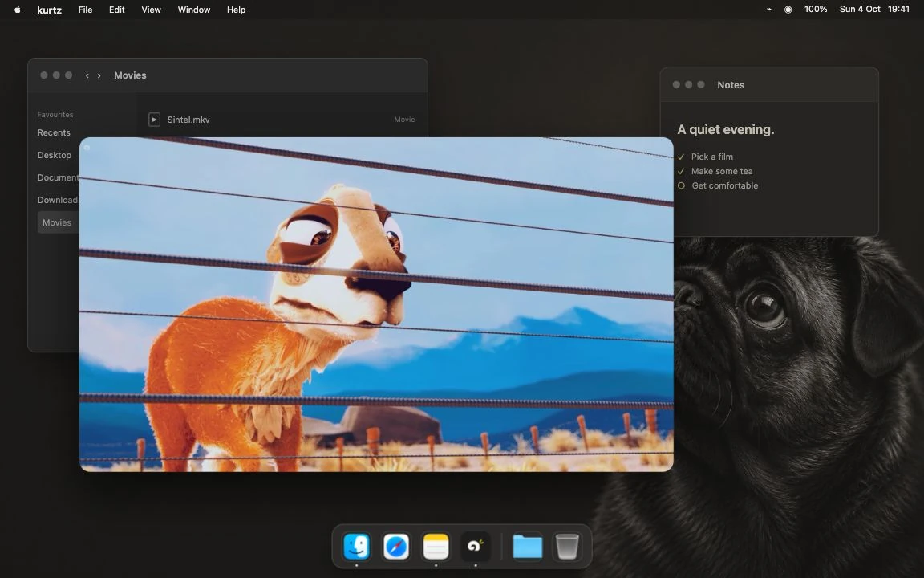Open the Apple menu
This screenshot has height=578, width=924.
[x=17, y=10]
